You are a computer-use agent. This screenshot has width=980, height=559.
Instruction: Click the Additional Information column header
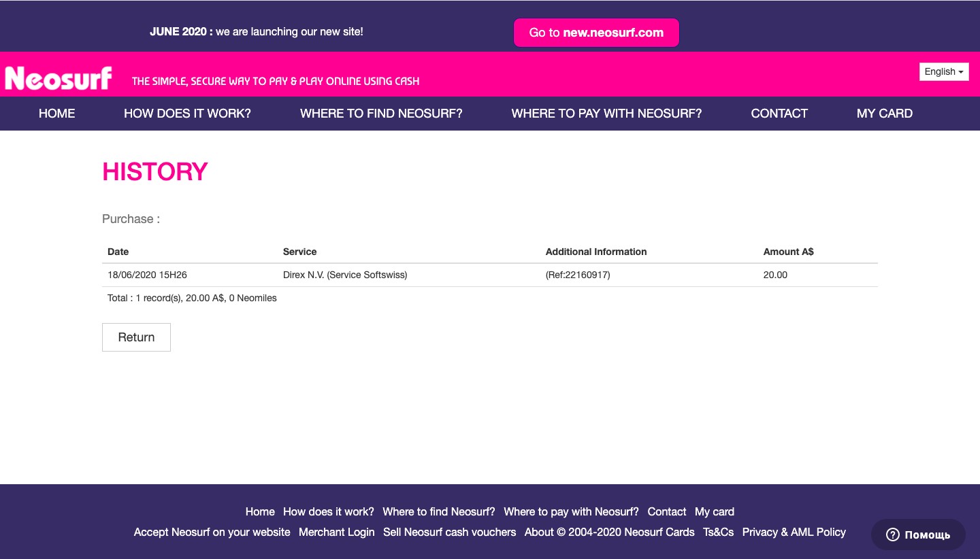point(596,252)
